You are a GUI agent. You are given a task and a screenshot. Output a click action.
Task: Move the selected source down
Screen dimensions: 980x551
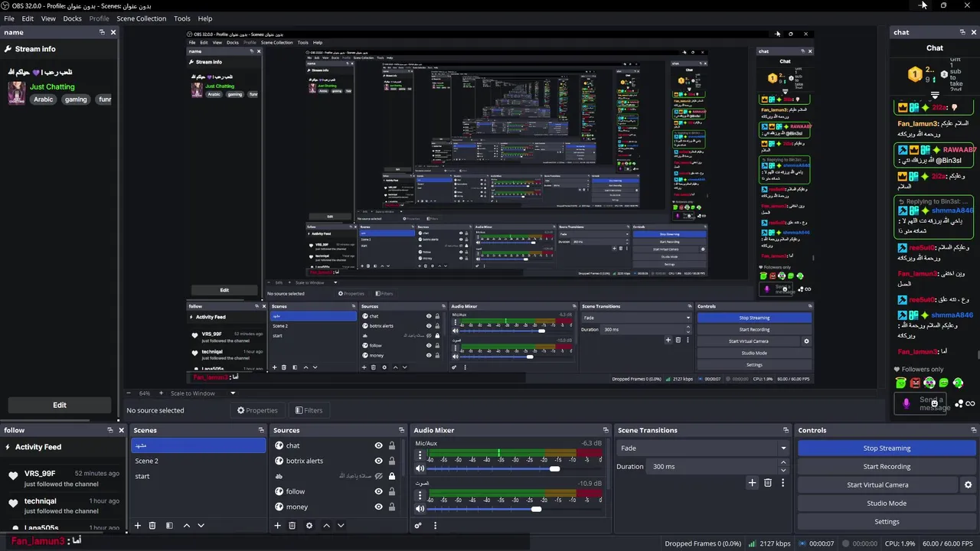[341, 526]
